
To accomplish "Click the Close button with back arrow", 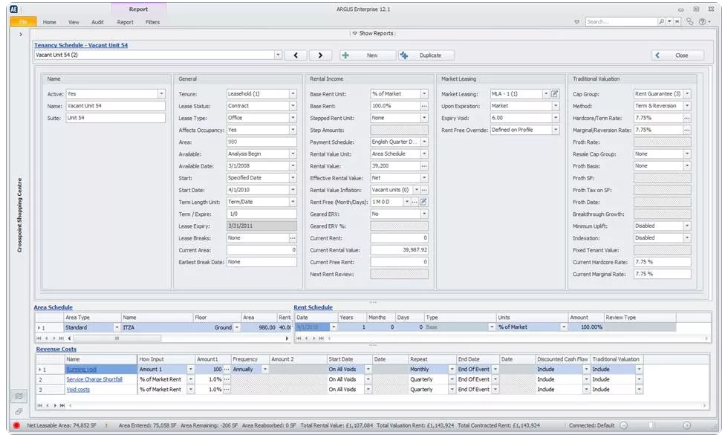I will pyautogui.click(x=677, y=55).
